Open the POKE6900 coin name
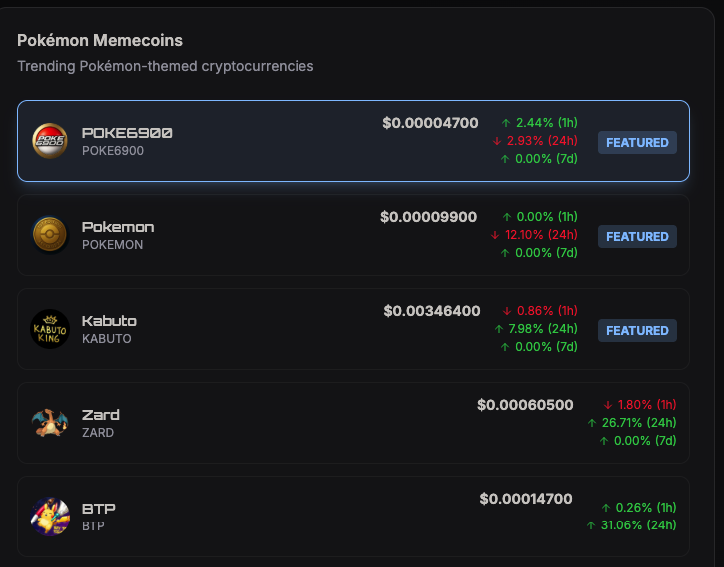 pyautogui.click(x=127, y=133)
